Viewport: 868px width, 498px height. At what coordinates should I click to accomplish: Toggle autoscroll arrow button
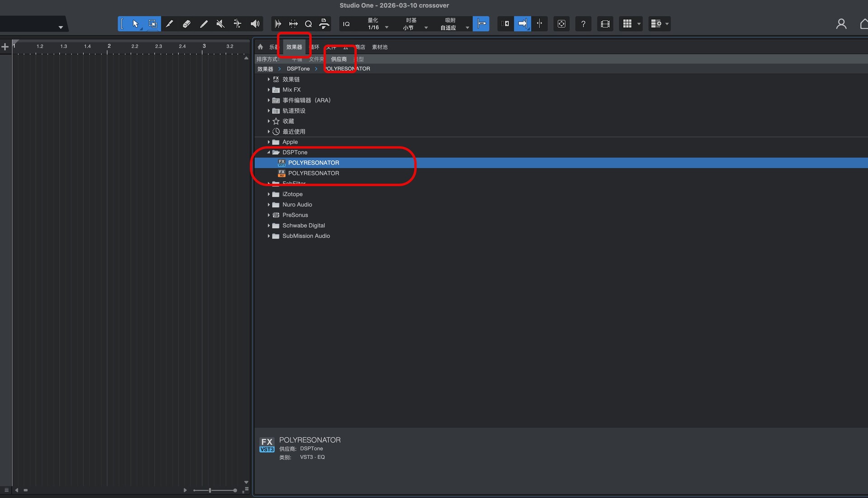pyautogui.click(x=522, y=24)
